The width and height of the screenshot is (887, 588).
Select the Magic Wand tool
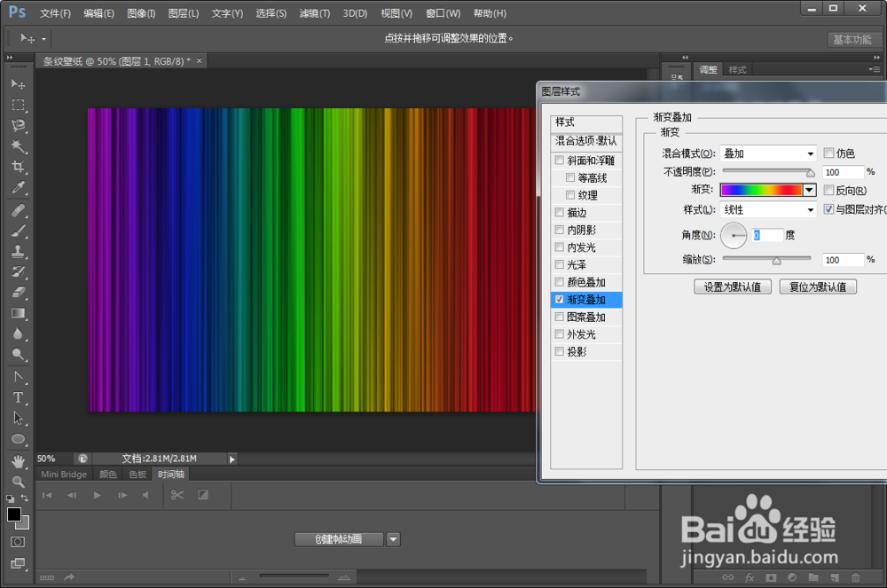(x=18, y=146)
